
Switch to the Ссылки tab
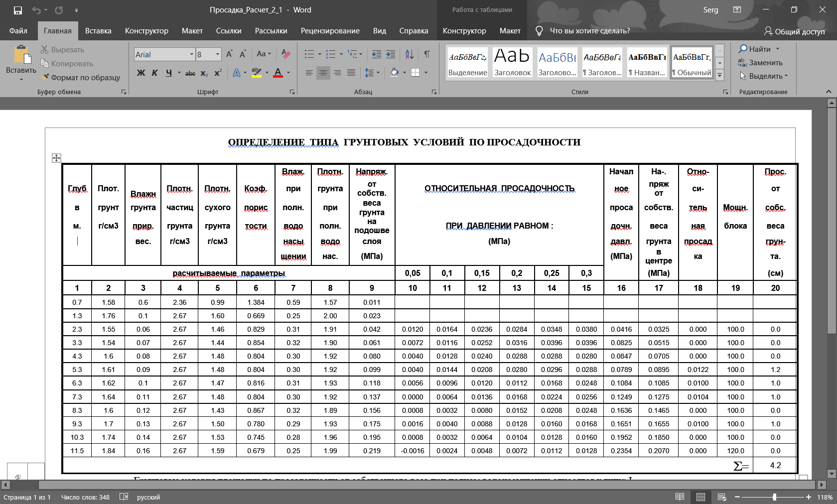tap(229, 31)
